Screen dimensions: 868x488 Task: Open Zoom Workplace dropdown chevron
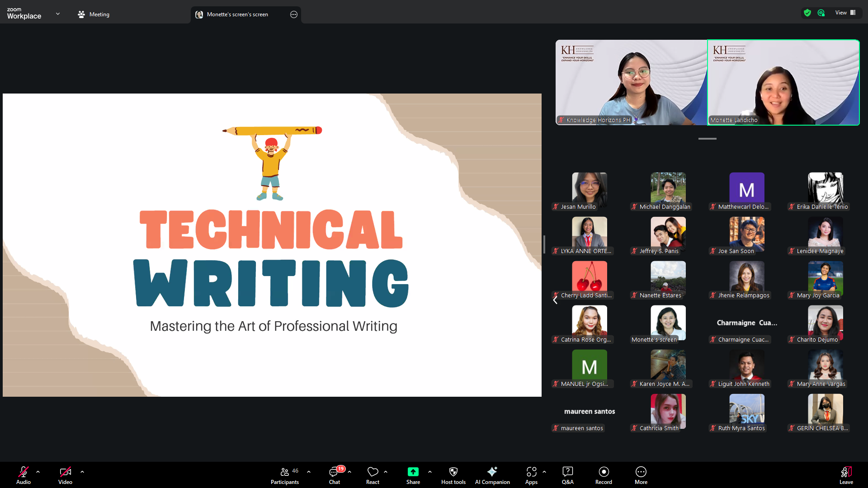[58, 14]
